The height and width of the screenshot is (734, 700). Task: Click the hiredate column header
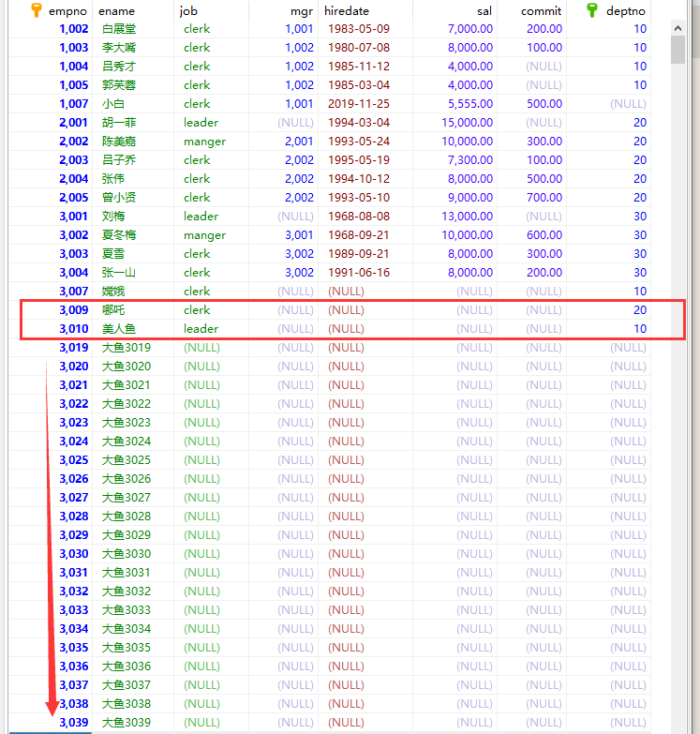click(x=365, y=10)
